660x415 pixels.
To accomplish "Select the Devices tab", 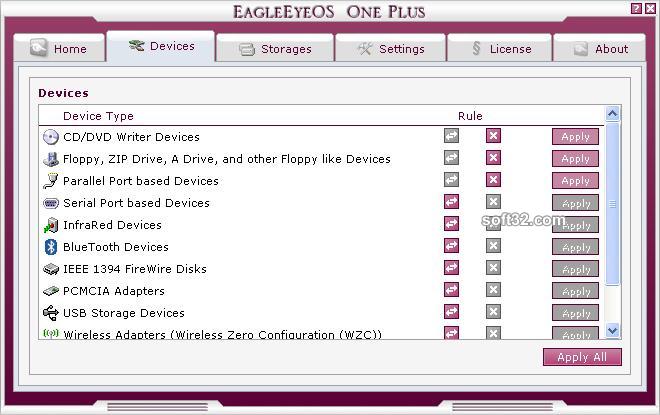I will [161, 46].
